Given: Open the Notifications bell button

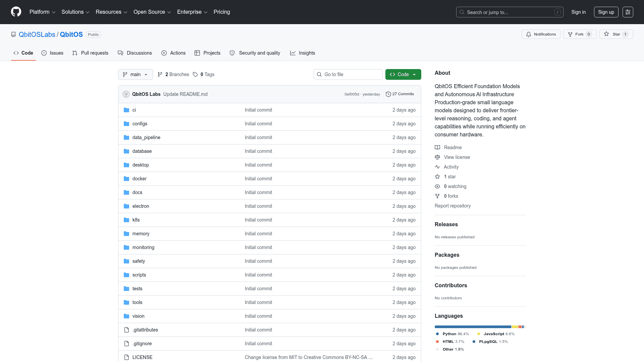Looking at the screenshot, I should (541, 34).
